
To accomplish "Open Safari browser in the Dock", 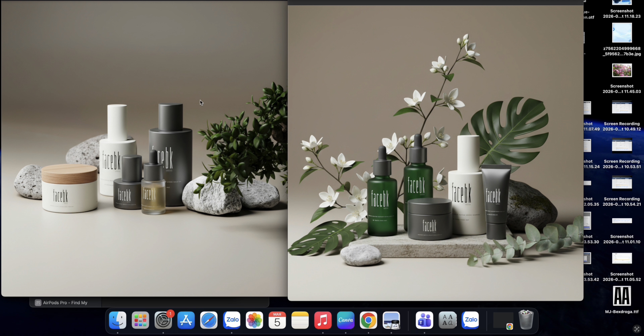I will click(209, 320).
